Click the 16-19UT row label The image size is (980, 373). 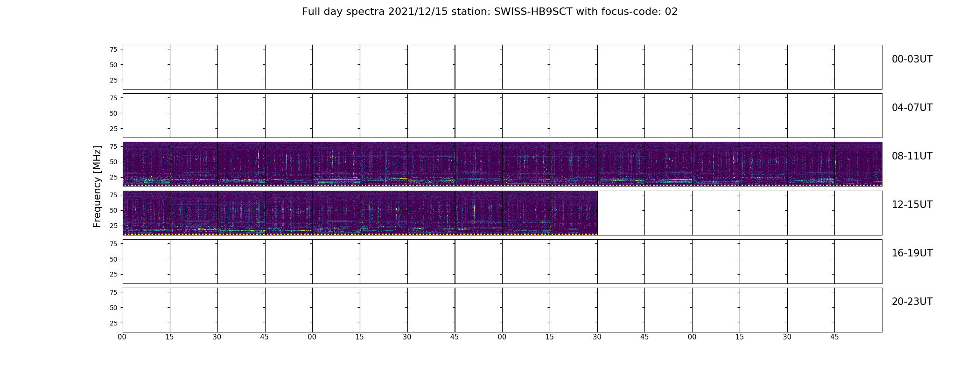click(912, 253)
